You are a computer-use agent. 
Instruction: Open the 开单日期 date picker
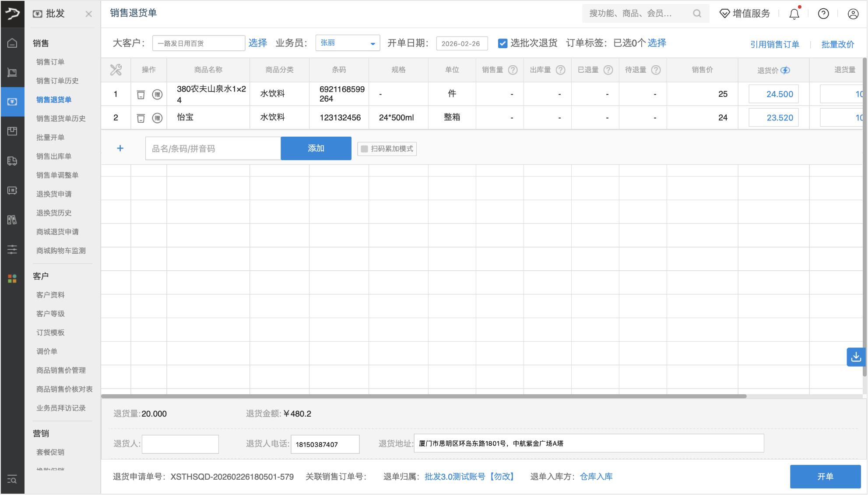(x=461, y=43)
